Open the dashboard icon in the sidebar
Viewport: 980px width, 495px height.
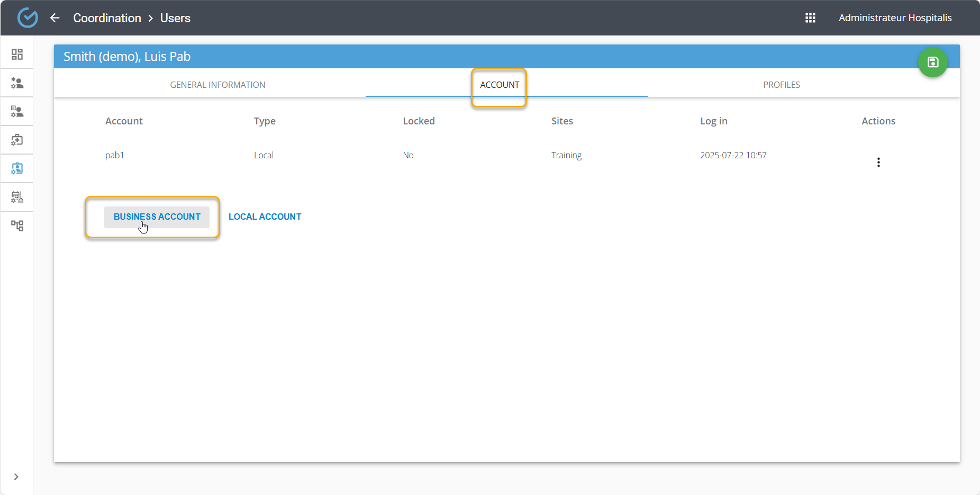tap(17, 55)
